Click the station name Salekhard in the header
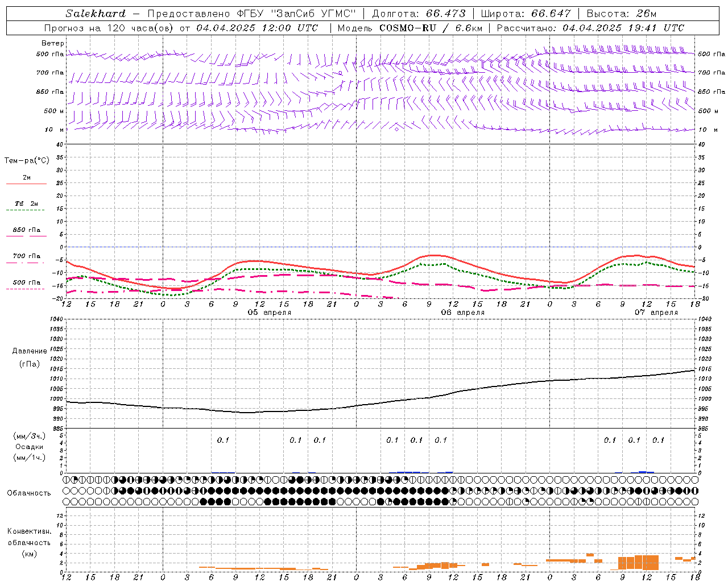 96,13
